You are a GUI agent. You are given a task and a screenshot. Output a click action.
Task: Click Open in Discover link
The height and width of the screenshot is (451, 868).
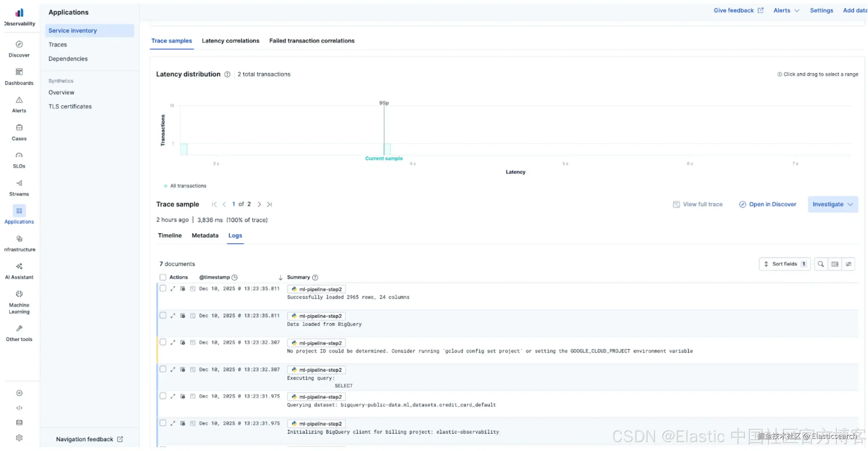coord(768,205)
